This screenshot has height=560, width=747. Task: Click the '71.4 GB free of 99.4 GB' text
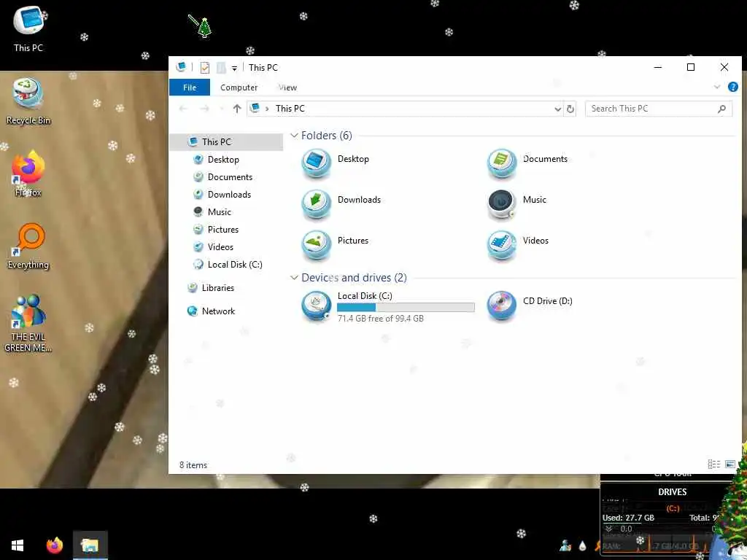[380, 318]
